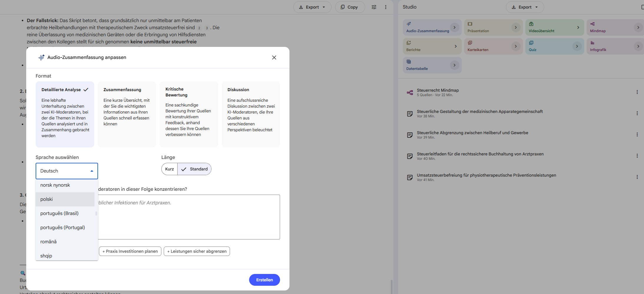This screenshot has width=644, height=294.
Task: Click note icon of Steuerleitfaden report
Action: pyautogui.click(x=410, y=156)
